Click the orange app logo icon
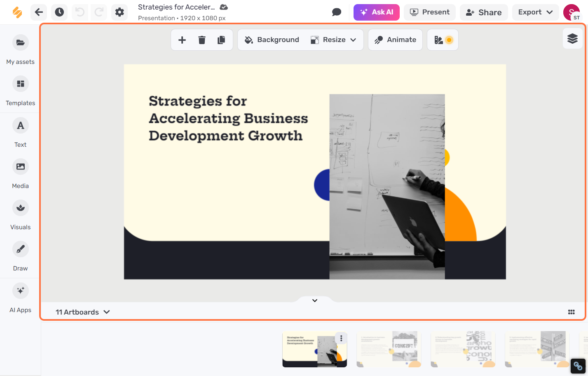The width and height of the screenshot is (588, 376). point(17,12)
